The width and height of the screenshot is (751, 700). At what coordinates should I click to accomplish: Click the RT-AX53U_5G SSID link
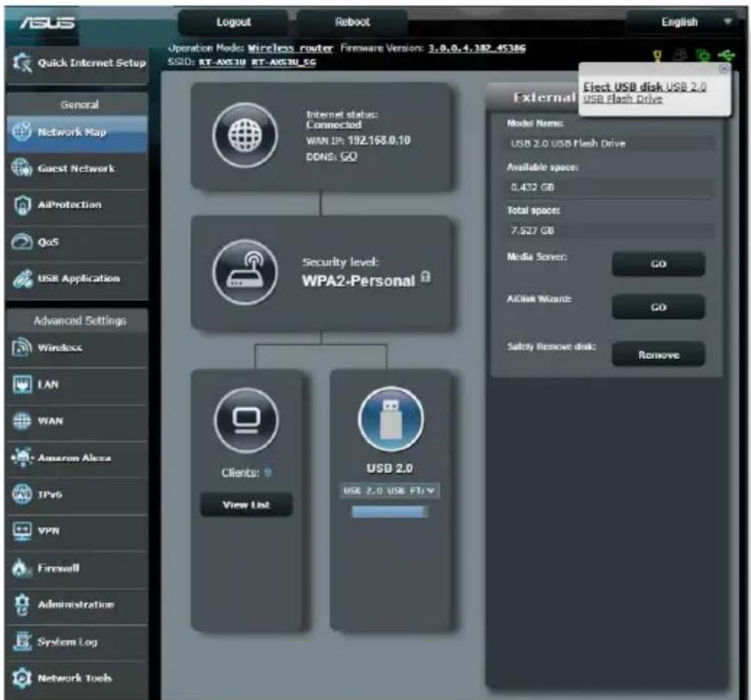pyautogui.click(x=284, y=63)
